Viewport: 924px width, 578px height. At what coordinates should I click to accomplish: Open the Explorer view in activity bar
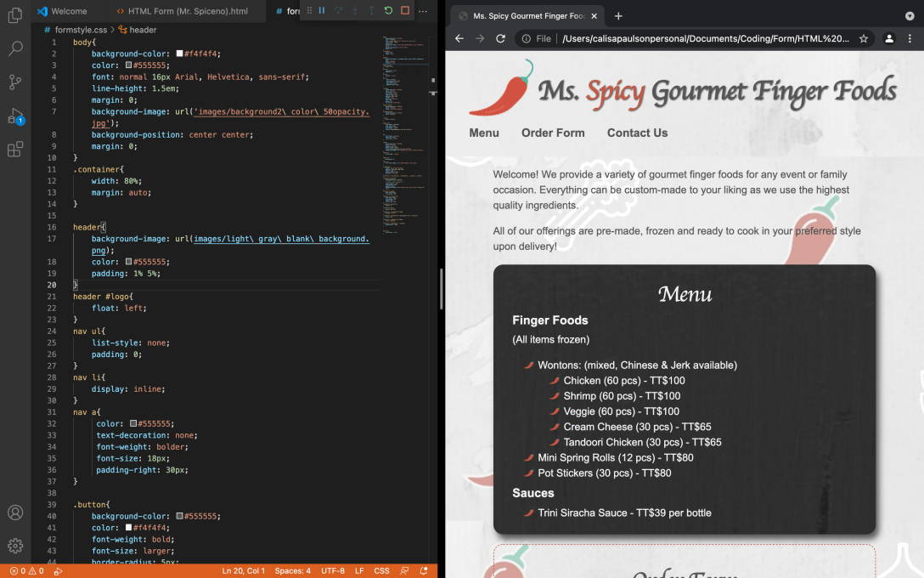15,15
